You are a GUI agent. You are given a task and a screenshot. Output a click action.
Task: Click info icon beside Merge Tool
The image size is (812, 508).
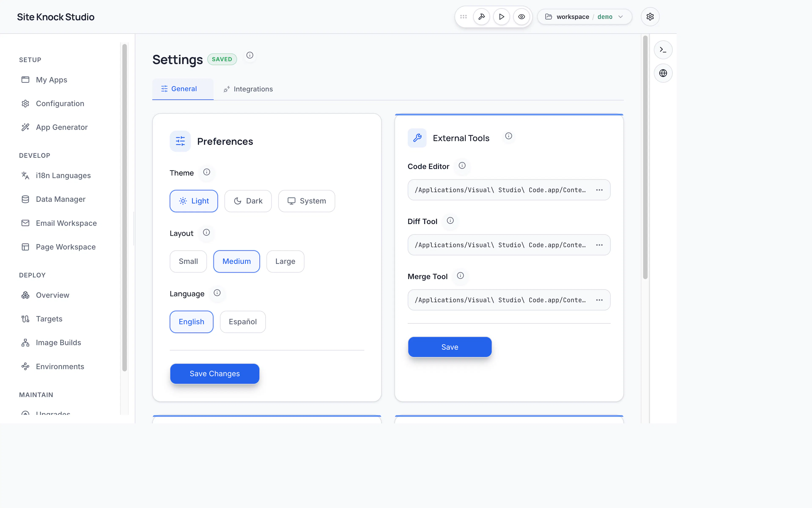pos(460,276)
